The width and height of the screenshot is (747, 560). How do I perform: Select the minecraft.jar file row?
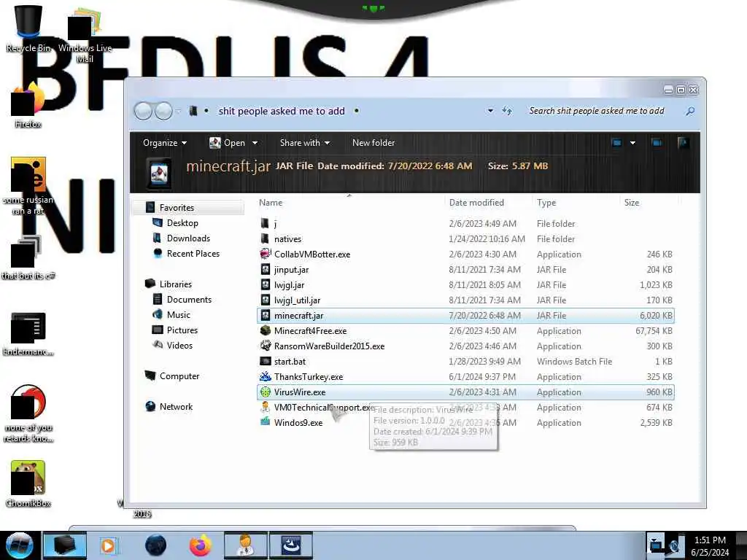click(x=466, y=315)
